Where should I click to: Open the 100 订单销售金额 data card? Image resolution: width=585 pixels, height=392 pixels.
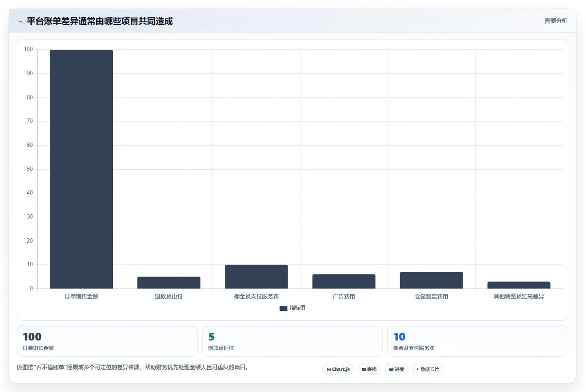107,341
